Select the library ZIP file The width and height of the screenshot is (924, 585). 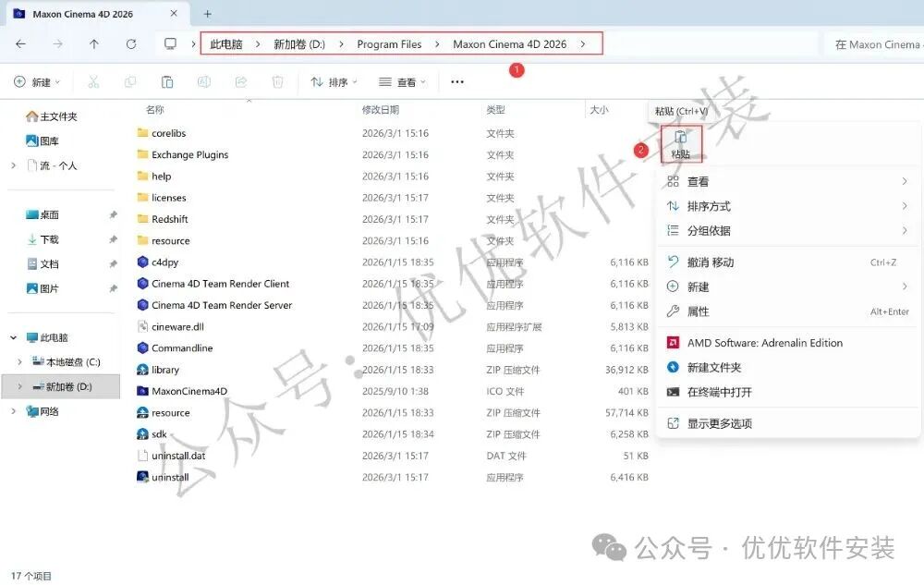coord(165,370)
